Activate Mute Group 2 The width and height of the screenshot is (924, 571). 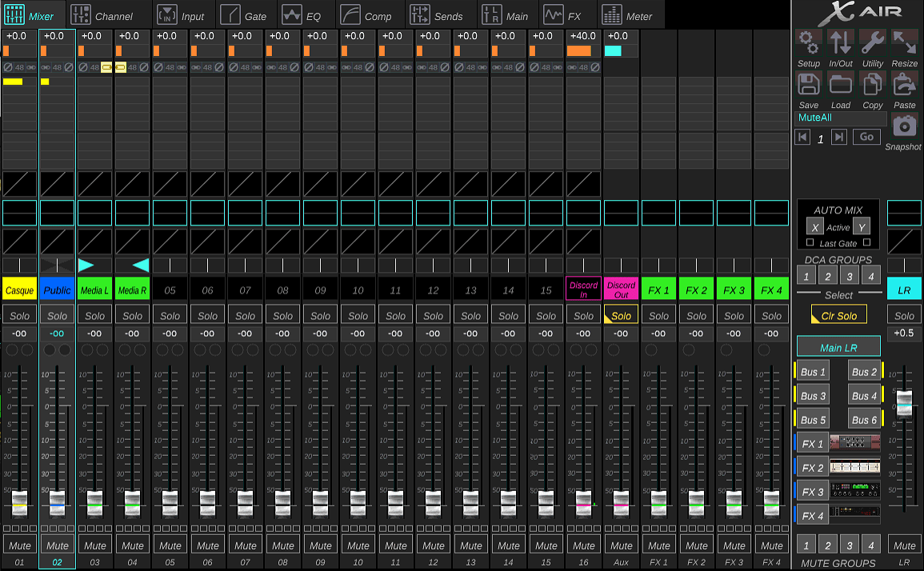pyautogui.click(x=827, y=545)
